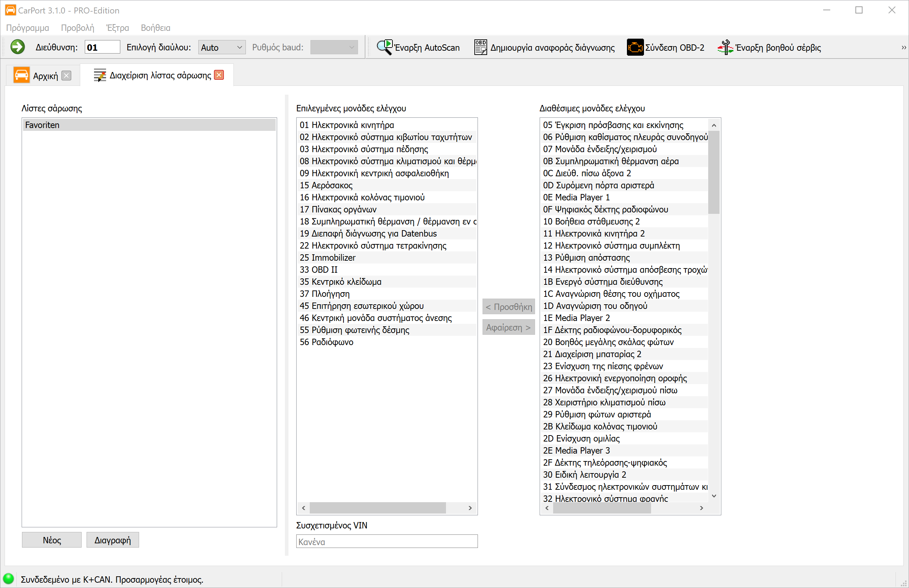The height and width of the screenshot is (588, 909).
Task: Expand the toolbar overflow chevron
Action: 903,48
